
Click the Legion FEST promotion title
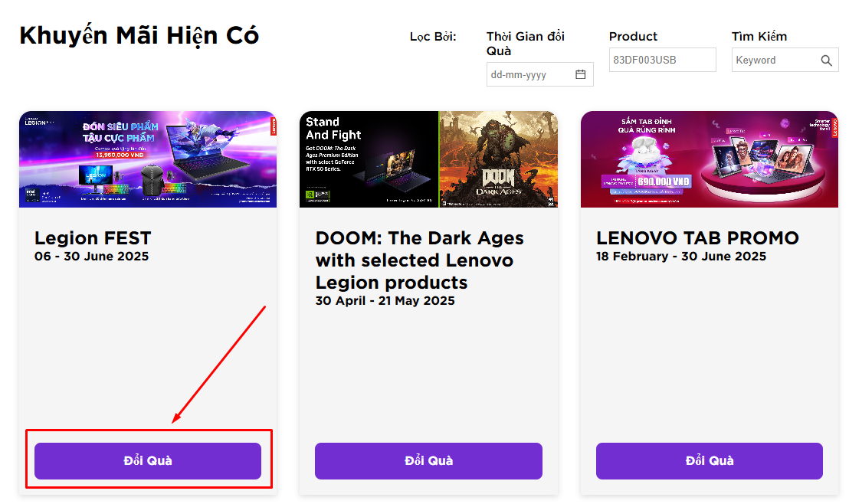93,237
